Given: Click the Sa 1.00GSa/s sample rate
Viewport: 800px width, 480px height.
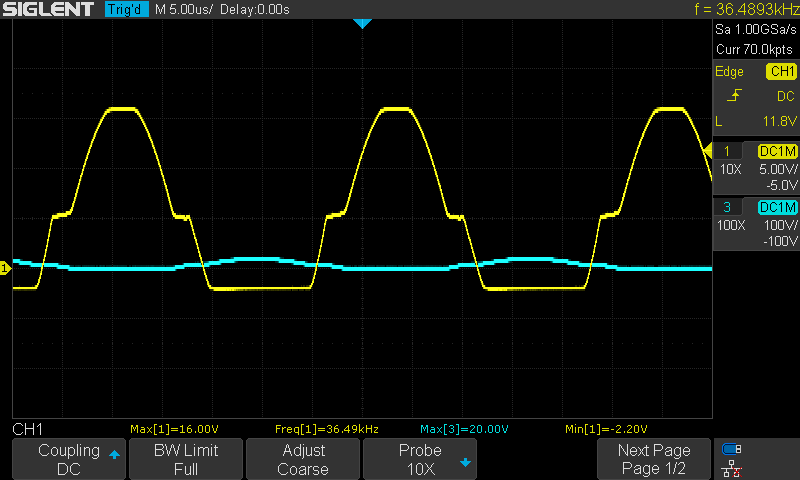Looking at the screenshot, I should pos(756,30).
